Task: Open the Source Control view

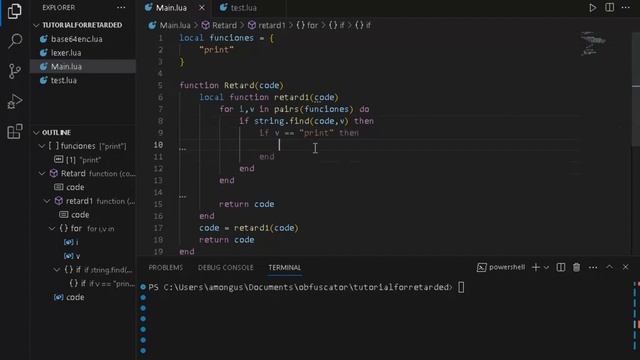Action: 15,71
